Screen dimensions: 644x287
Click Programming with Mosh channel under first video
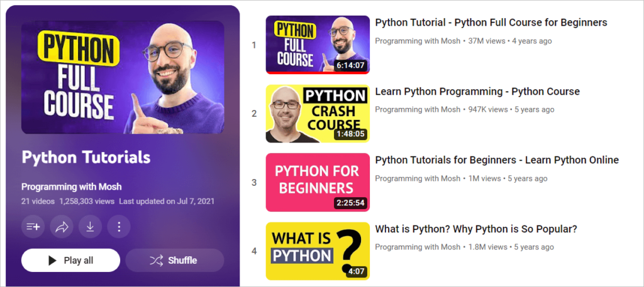click(x=418, y=41)
